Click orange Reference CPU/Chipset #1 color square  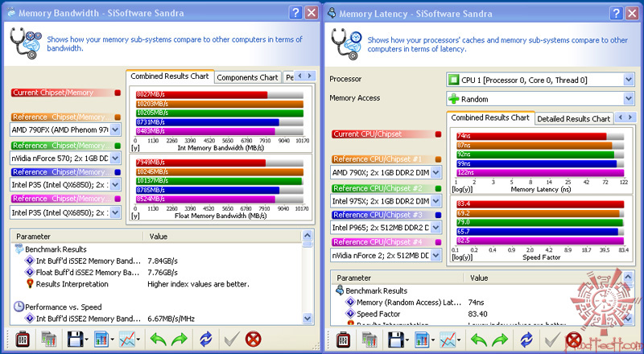pyautogui.click(x=438, y=159)
